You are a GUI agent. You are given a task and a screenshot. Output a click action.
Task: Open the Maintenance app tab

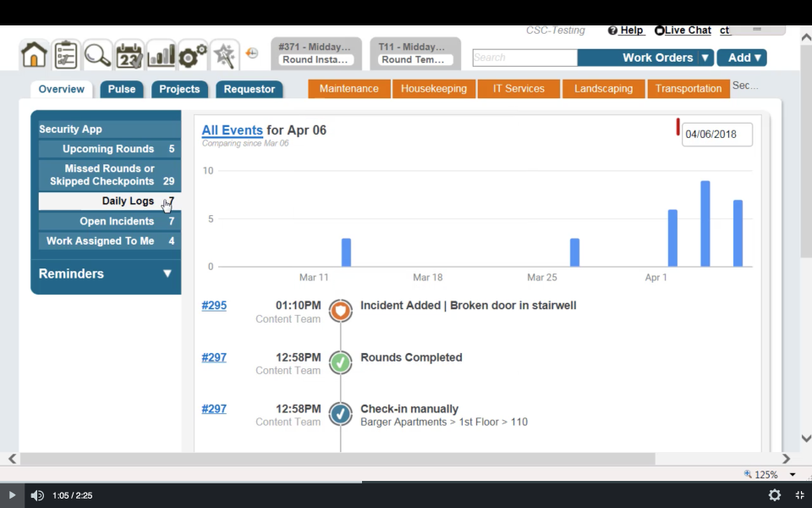[349, 89]
